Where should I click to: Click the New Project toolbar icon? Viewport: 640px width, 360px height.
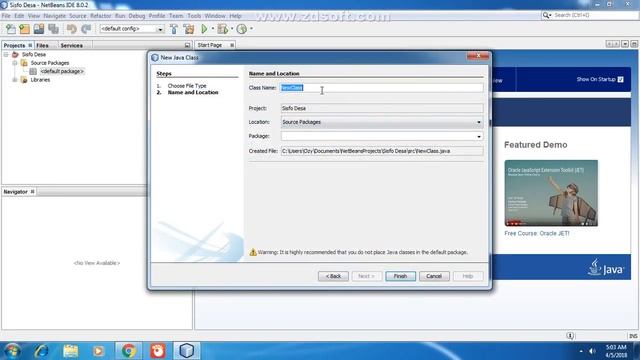tap(24, 29)
